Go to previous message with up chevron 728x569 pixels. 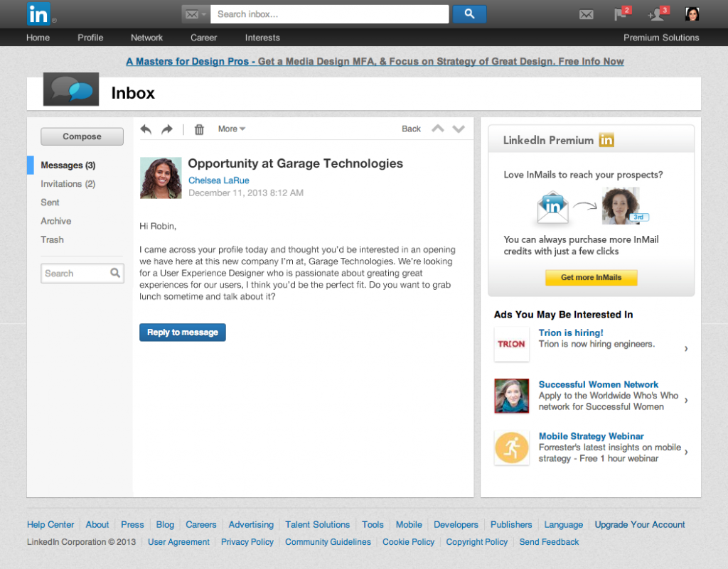(x=438, y=129)
